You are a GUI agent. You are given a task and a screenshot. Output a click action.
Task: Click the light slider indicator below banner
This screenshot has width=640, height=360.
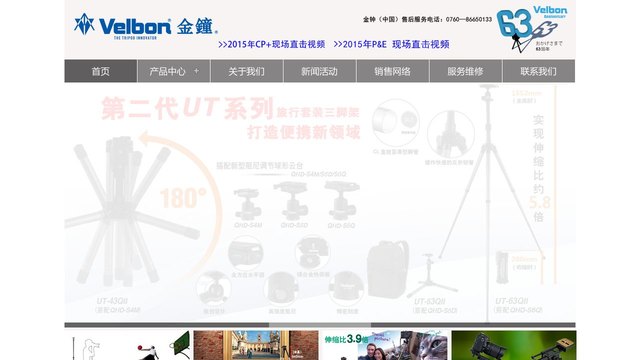pos(320,325)
